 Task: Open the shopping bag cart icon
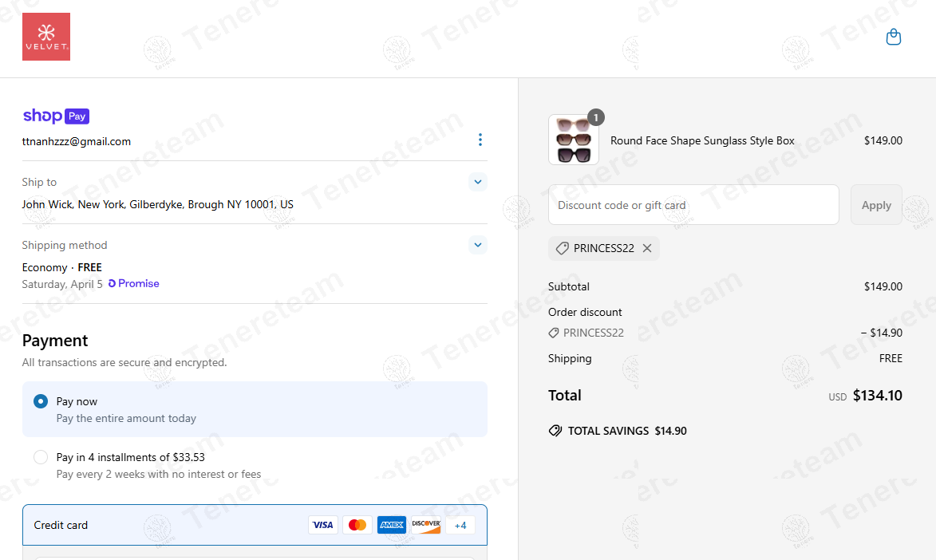[x=893, y=37]
